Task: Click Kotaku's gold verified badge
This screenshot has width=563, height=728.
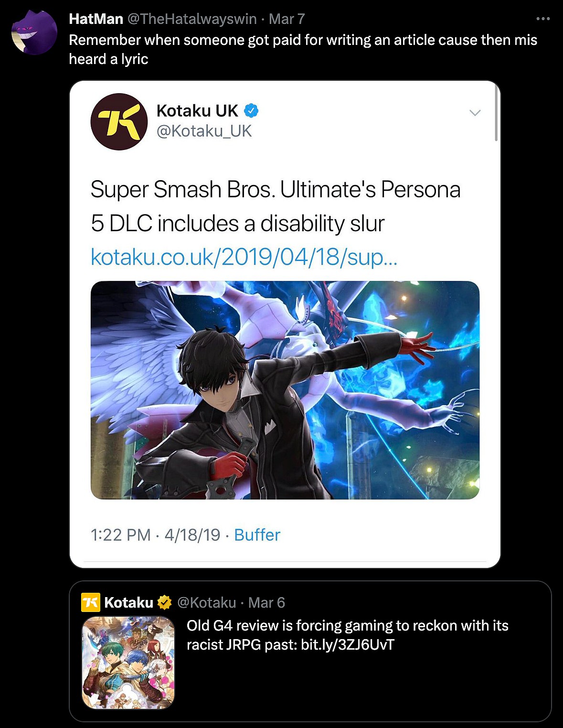Action: click(164, 603)
